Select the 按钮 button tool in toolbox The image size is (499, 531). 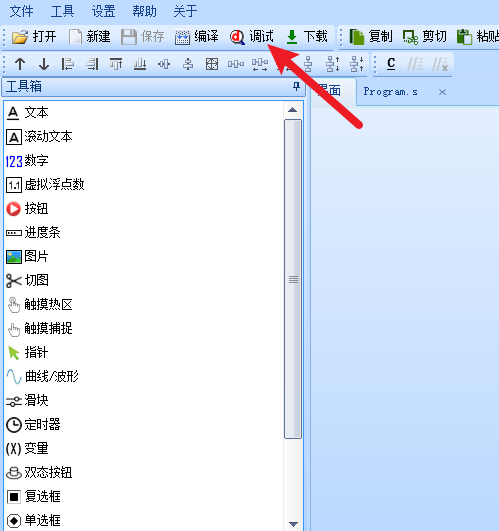click(27, 209)
